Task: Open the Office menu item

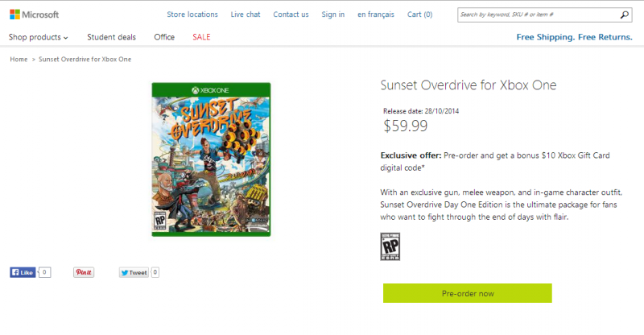Action: (164, 37)
